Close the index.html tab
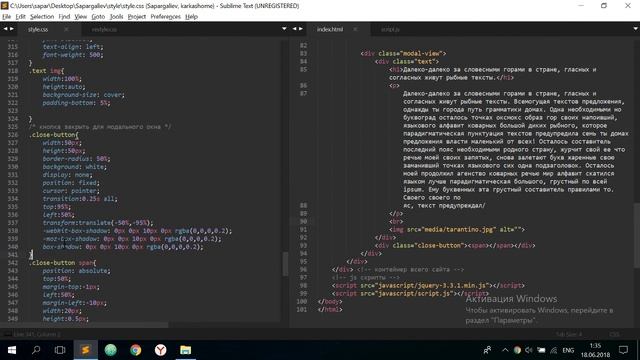The image size is (640, 360). tap(355, 29)
